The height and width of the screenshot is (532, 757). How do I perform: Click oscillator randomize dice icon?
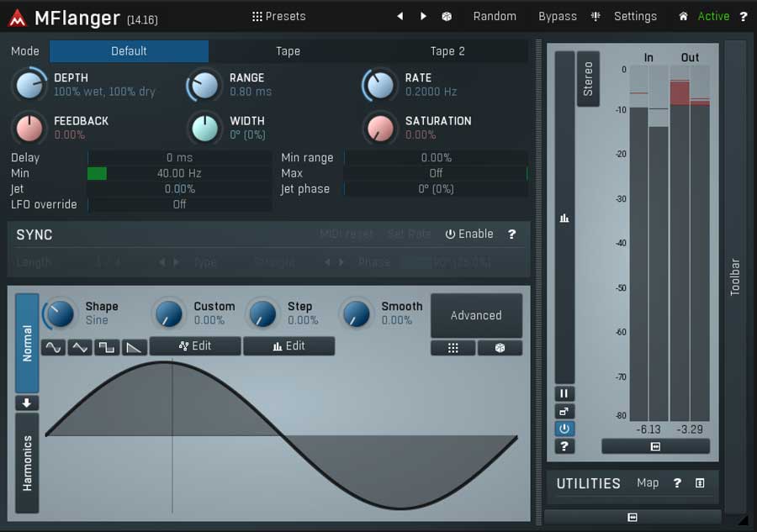click(500, 348)
